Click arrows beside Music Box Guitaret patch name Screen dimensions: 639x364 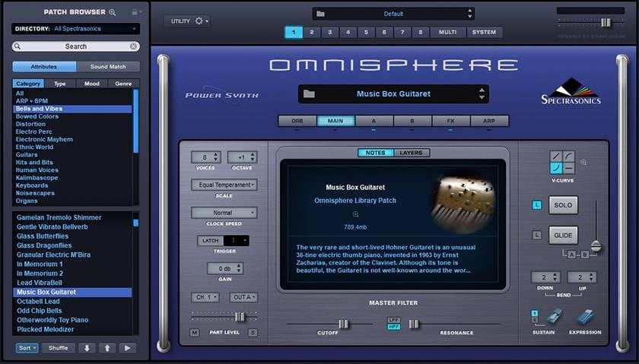click(x=482, y=94)
